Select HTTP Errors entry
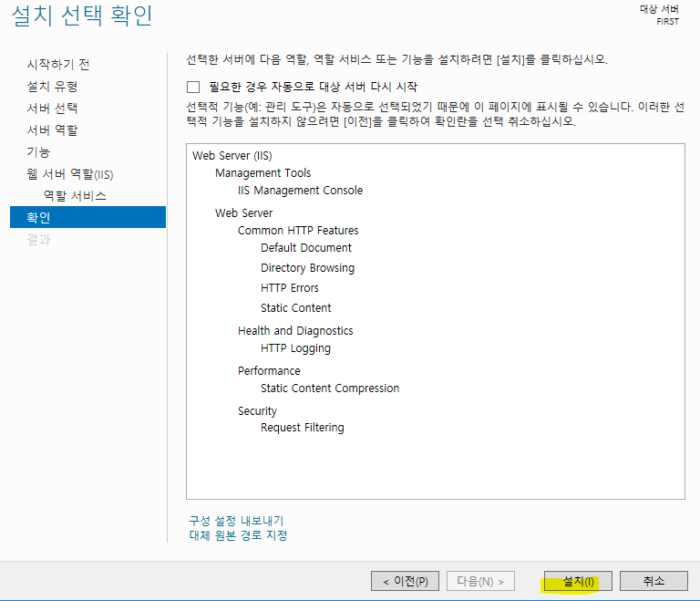The width and height of the screenshot is (700, 601). point(290,288)
